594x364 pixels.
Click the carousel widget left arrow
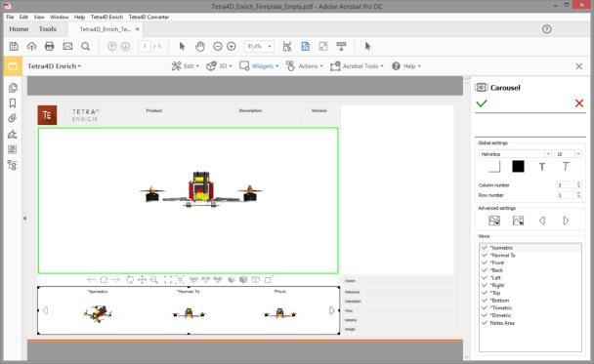[46, 310]
